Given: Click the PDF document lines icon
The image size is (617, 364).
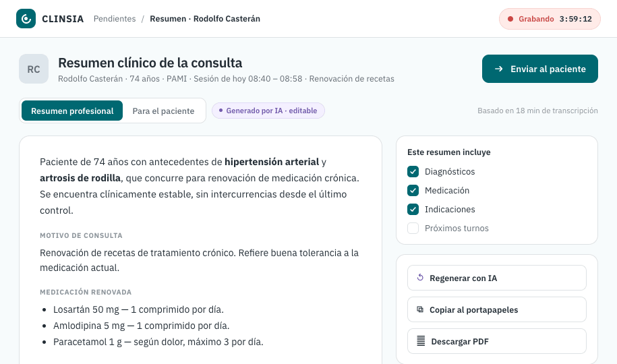Looking at the screenshot, I should 421,341.
